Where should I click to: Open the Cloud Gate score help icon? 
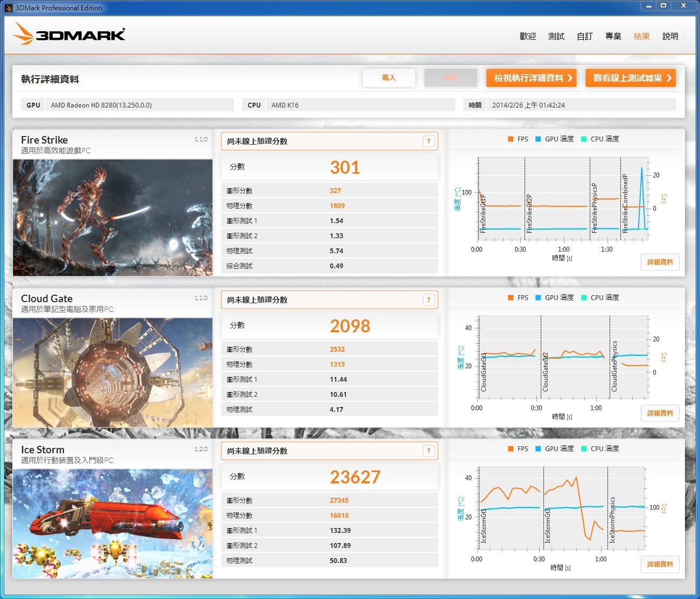[429, 300]
